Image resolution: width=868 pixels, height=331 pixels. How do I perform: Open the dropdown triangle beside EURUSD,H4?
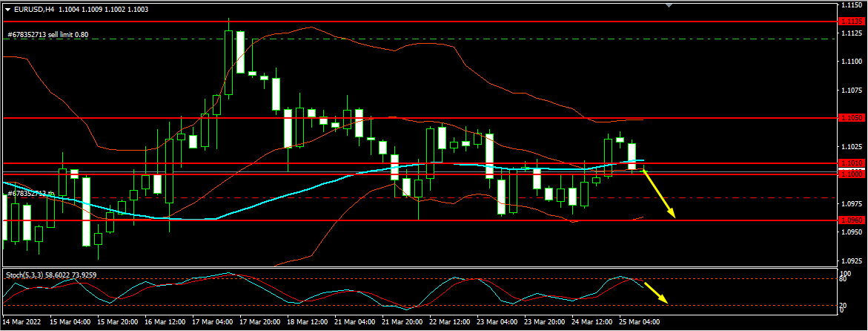(x=8, y=10)
